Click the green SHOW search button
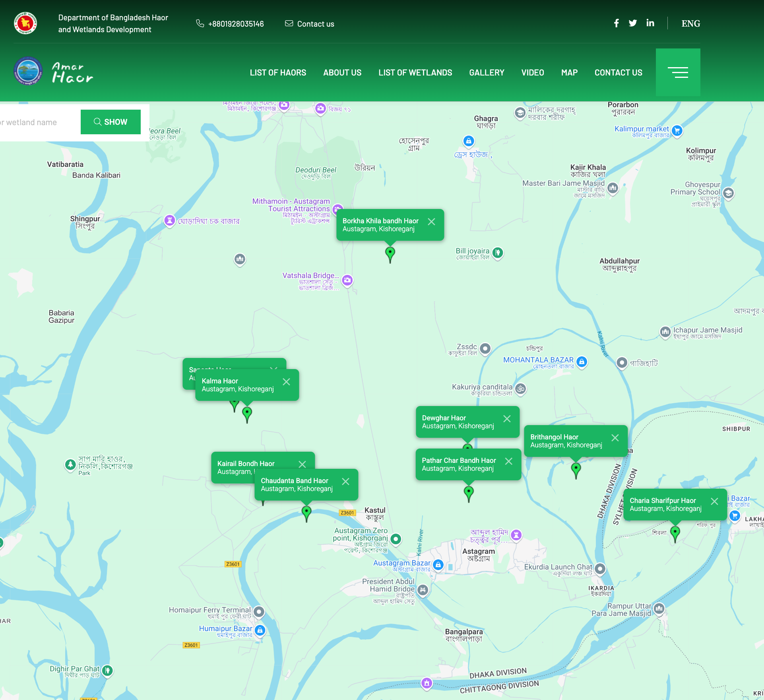This screenshot has height=700, width=764. pyautogui.click(x=111, y=122)
